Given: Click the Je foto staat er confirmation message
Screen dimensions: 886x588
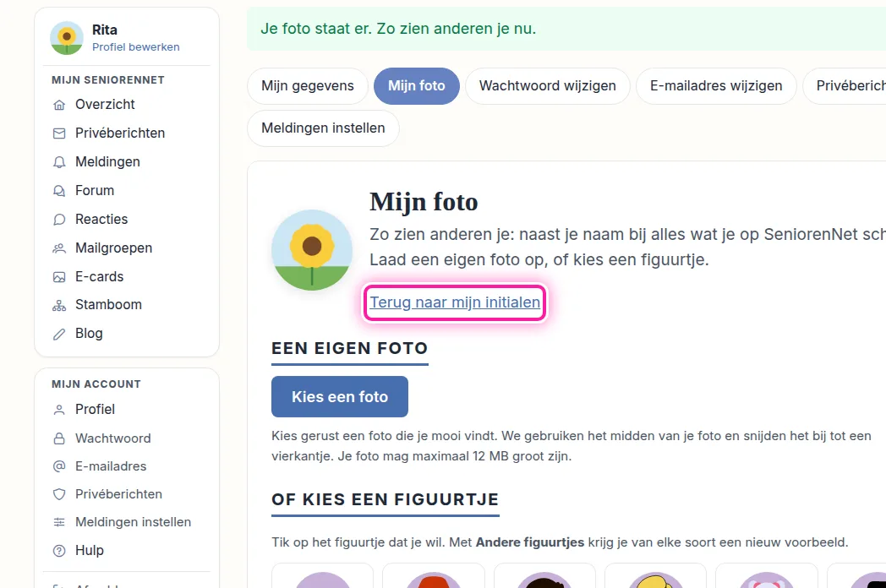Looking at the screenshot, I should (398, 29).
